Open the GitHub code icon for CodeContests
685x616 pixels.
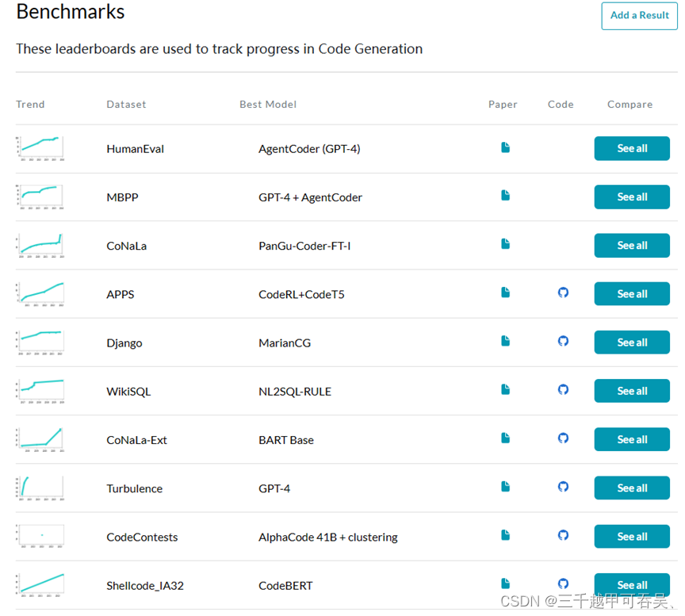click(563, 535)
